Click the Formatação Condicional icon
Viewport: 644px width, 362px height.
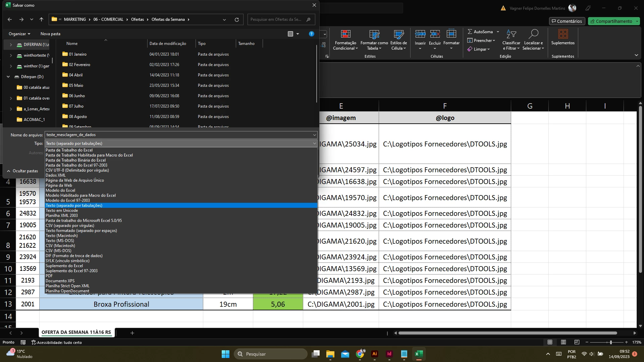coord(345,34)
